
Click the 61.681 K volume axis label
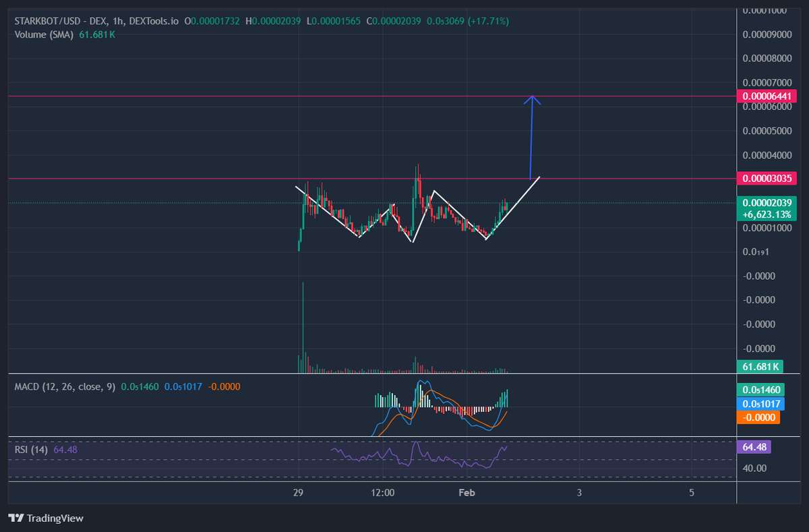click(x=760, y=367)
